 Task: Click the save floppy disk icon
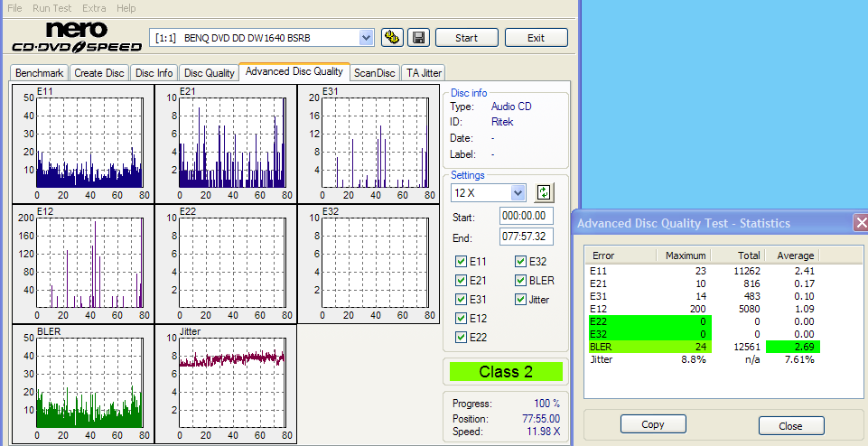(x=419, y=38)
